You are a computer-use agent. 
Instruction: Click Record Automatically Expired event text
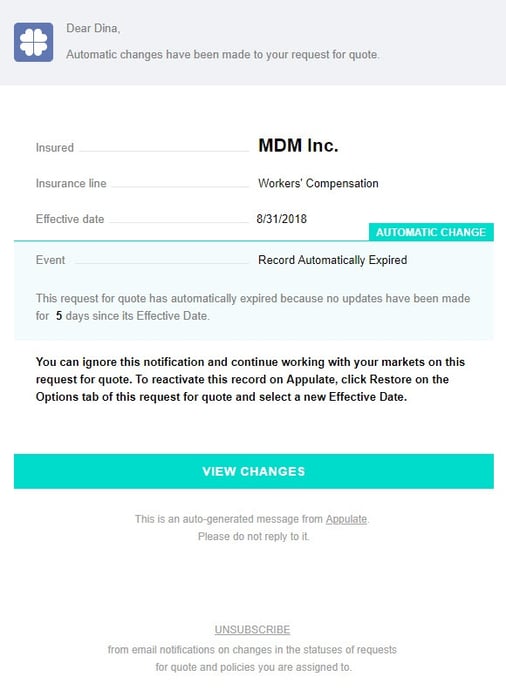tap(333, 260)
